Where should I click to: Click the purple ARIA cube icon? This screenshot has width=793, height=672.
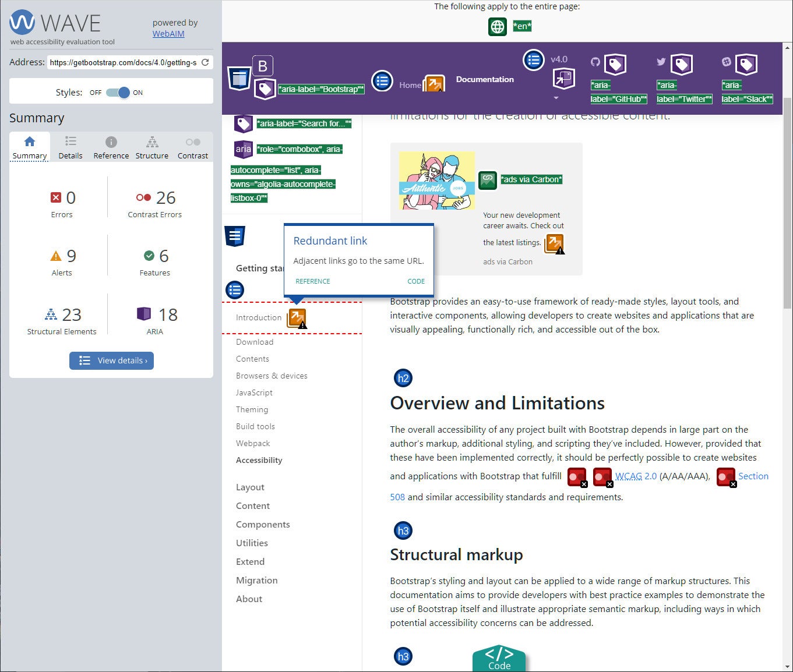[144, 314]
